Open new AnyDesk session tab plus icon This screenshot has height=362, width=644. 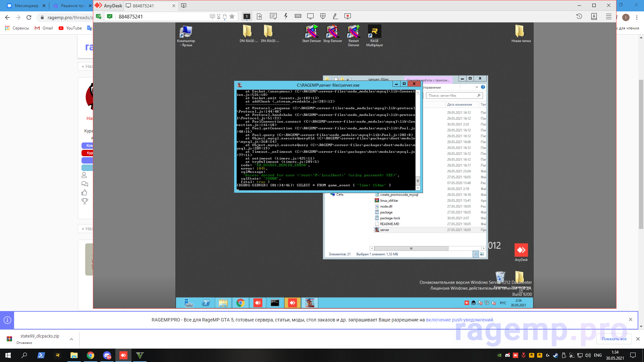pos(183,5)
